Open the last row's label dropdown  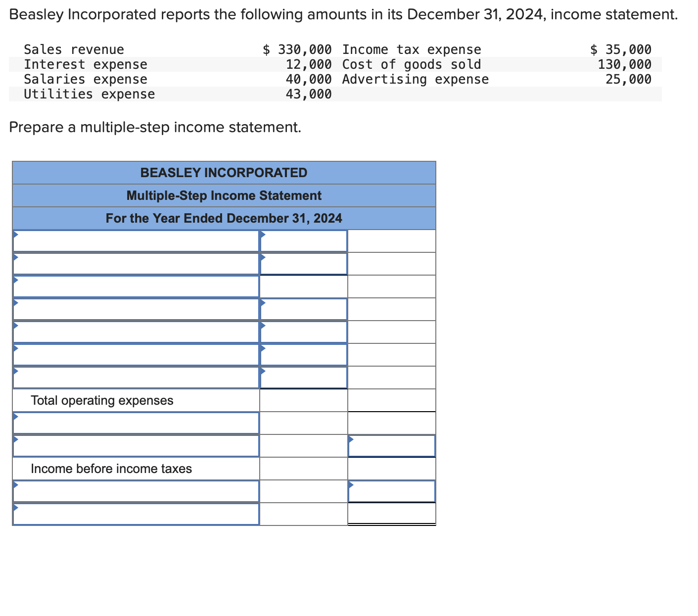136,514
